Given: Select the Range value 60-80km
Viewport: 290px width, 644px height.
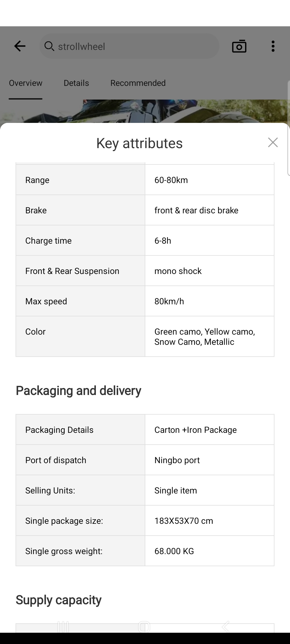Looking at the screenshot, I should pyautogui.click(x=171, y=180).
